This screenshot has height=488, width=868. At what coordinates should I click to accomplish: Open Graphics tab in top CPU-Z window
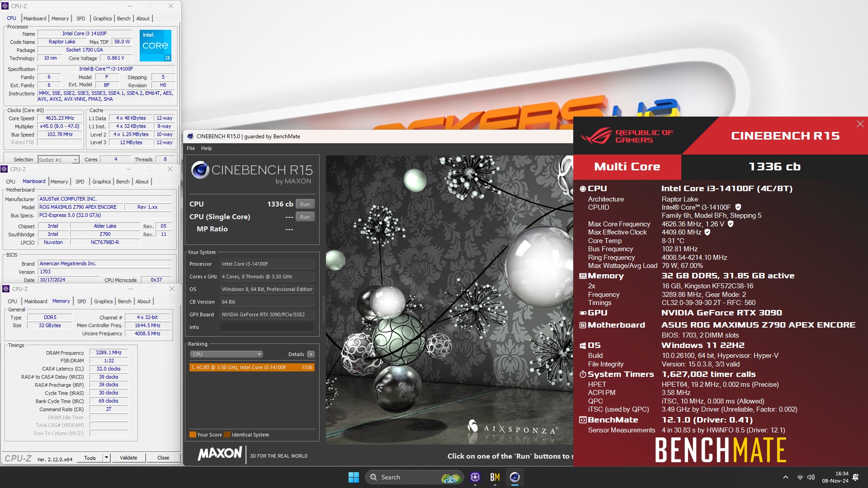click(x=103, y=19)
